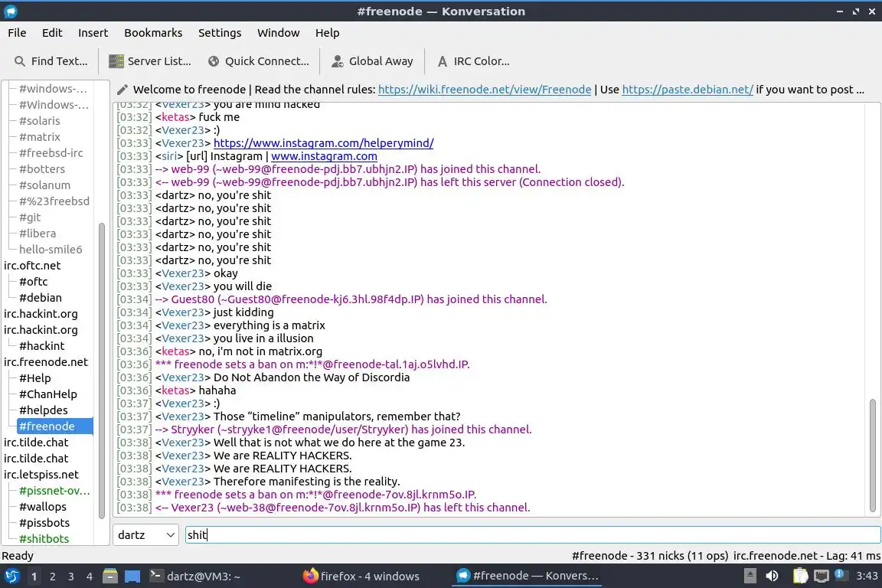Click the pencil edit topic icon
The image size is (882, 588).
pos(122,90)
